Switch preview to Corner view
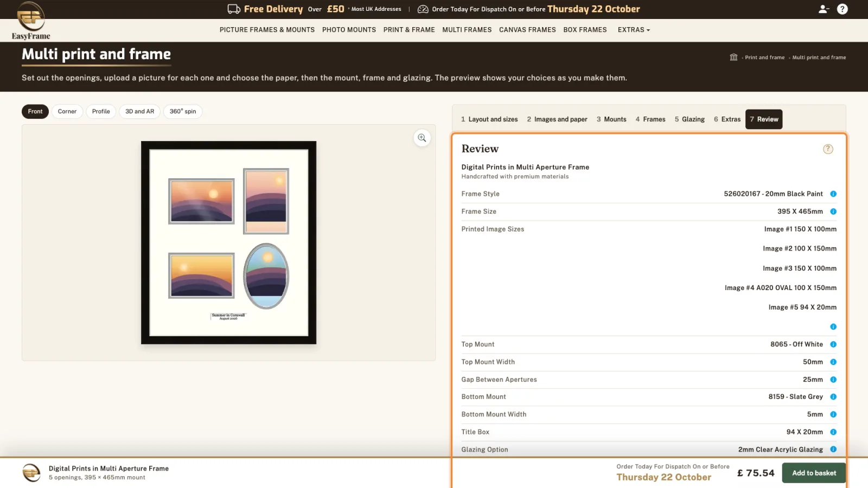 [x=67, y=112]
